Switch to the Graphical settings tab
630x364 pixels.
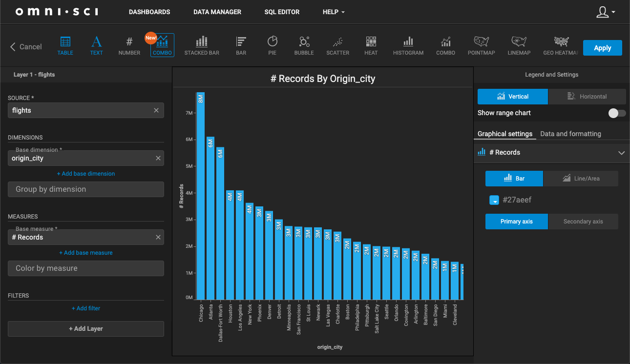[x=505, y=134]
